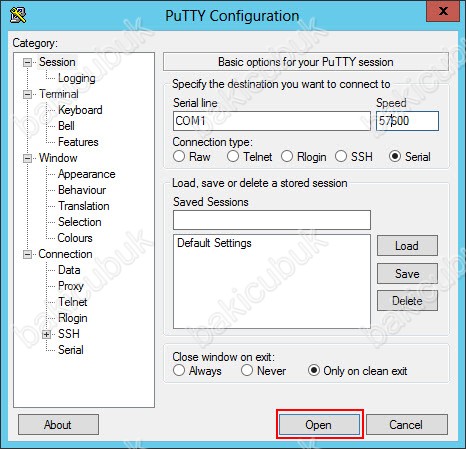Image resolution: width=466 pixels, height=449 pixels.
Task: Open the Connection category
Action: tap(65, 254)
